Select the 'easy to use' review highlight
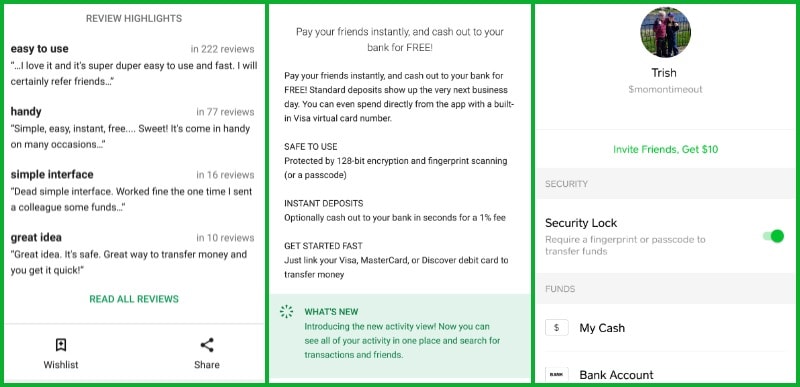The image size is (800, 387). [133, 65]
